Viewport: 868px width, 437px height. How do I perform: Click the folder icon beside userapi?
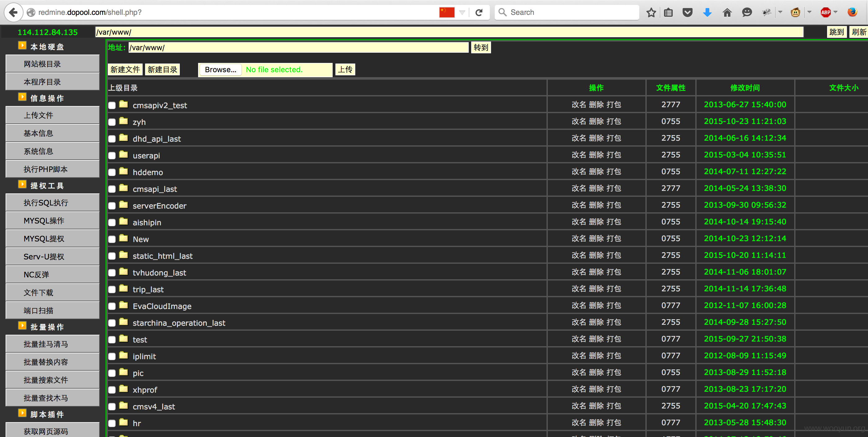[124, 154]
